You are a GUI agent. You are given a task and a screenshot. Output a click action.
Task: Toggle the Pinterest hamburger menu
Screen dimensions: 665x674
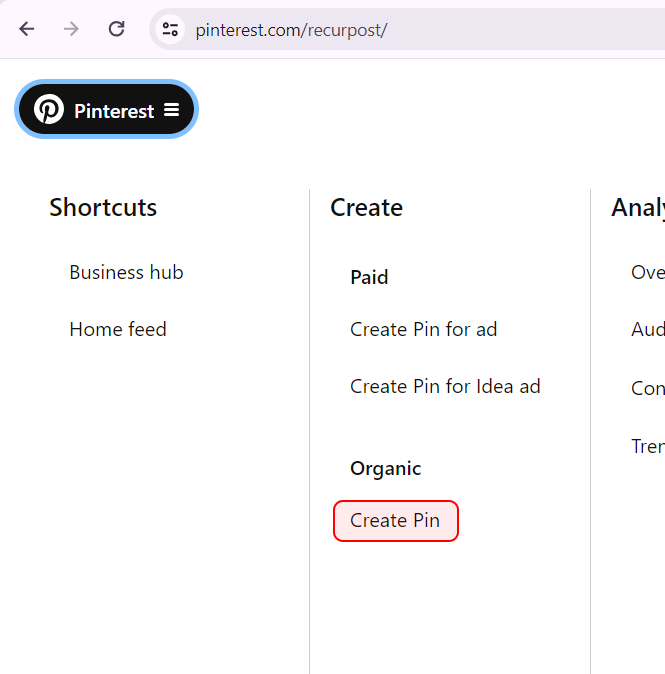172,110
